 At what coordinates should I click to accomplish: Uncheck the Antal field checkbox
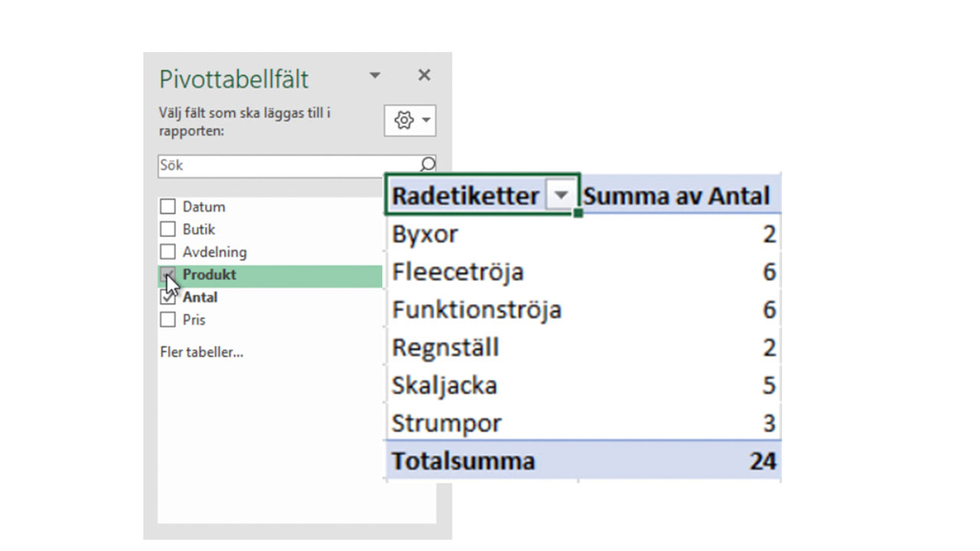click(x=168, y=297)
